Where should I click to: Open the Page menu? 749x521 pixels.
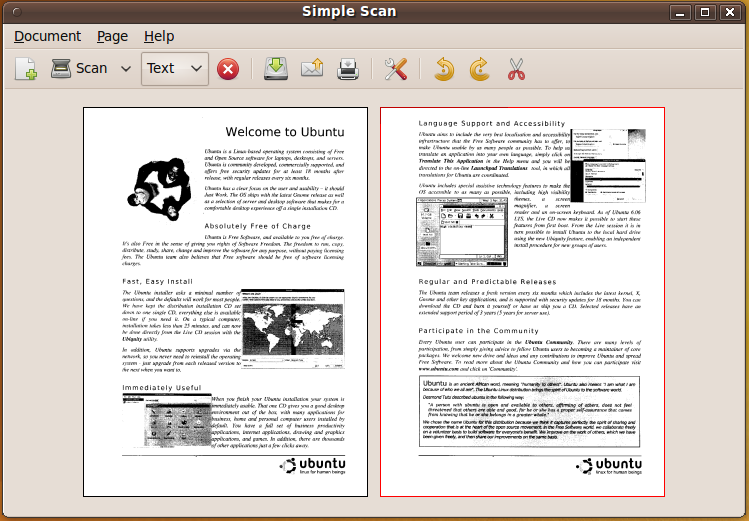click(112, 36)
